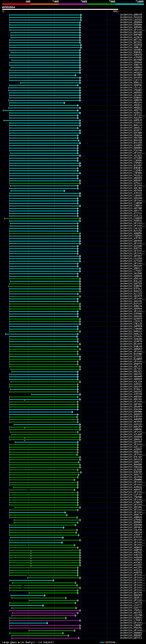Select hit label UniRef100_B9RUR2
This screenshot has width=146, height=644.
click(x=131, y=53)
